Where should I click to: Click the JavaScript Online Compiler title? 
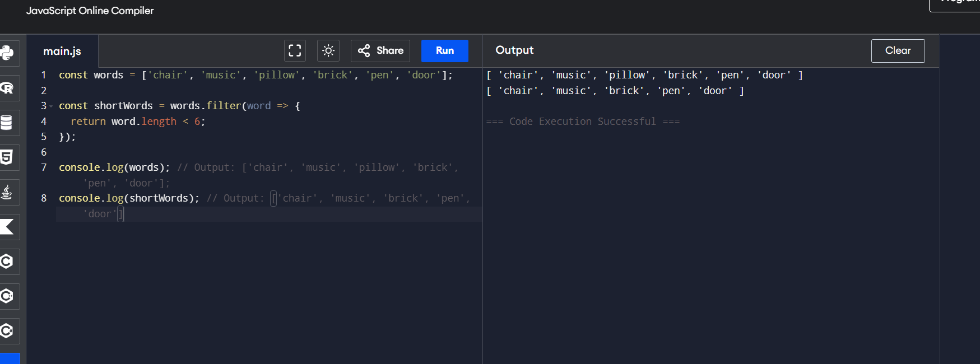click(x=90, y=11)
